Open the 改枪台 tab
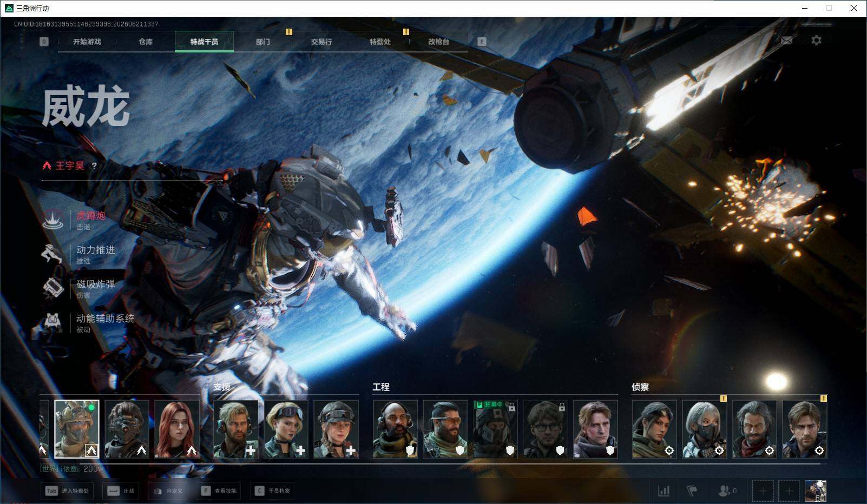This screenshot has width=867, height=504. (x=438, y=42)
